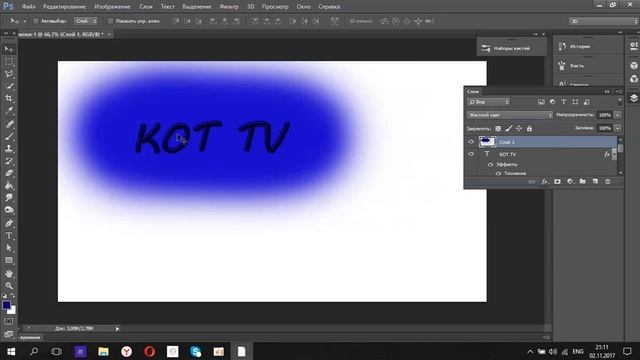
Task: Select the Crop tool
Action: tap(9, 98)
